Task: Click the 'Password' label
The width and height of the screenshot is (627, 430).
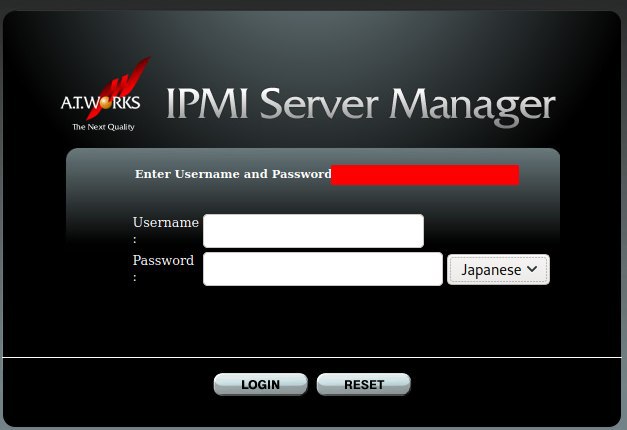Action: [163, 260]
